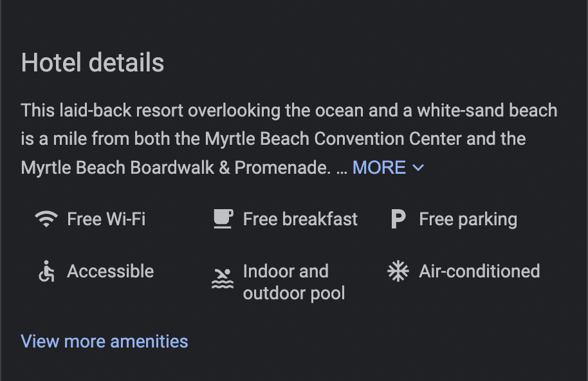Click the Hotel details heading
Screen dimensions: 588x381
pos(93,63)
